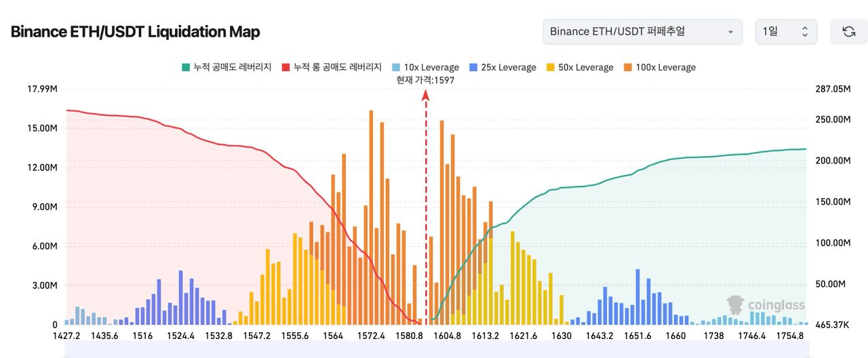Click the data zoom slider bar below the chart

pyautogui.click(x=434, y=349)
